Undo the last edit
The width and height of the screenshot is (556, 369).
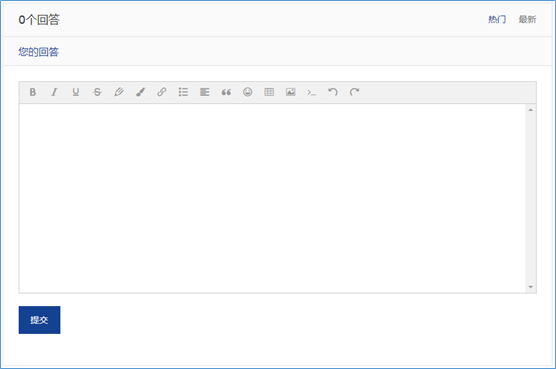click(333, 92)
